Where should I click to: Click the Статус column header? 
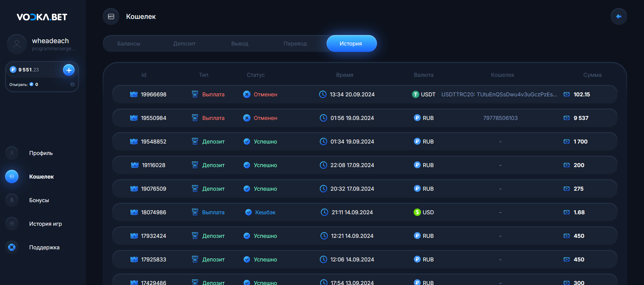256,75
